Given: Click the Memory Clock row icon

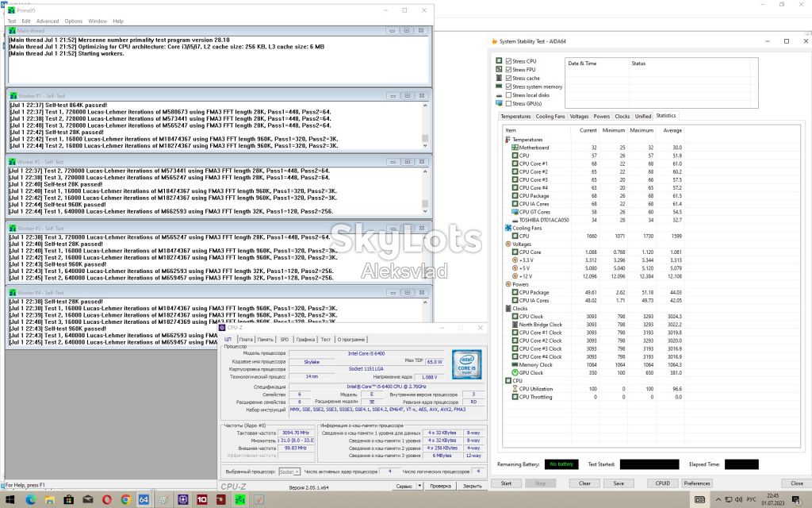Looking at the screenshot, I should [515, 365].
